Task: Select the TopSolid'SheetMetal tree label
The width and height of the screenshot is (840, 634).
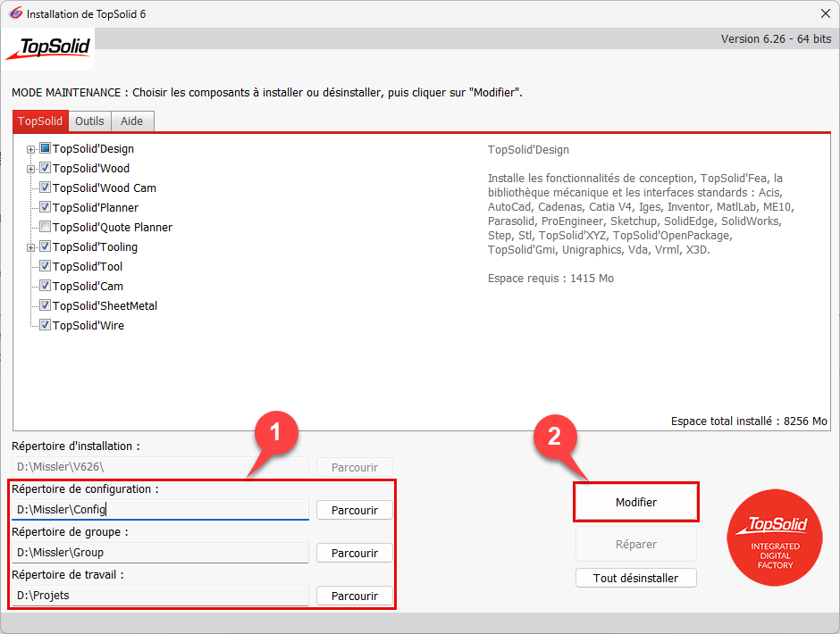Action: pos(105,305)
